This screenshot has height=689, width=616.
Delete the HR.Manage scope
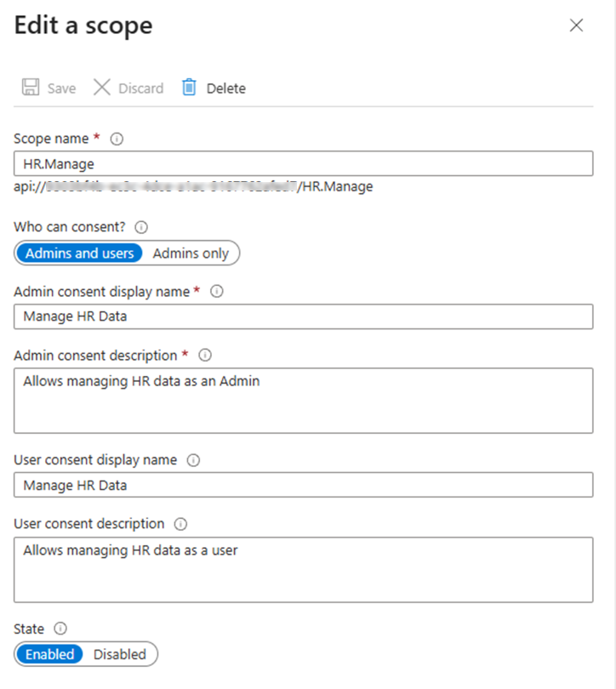213,87
